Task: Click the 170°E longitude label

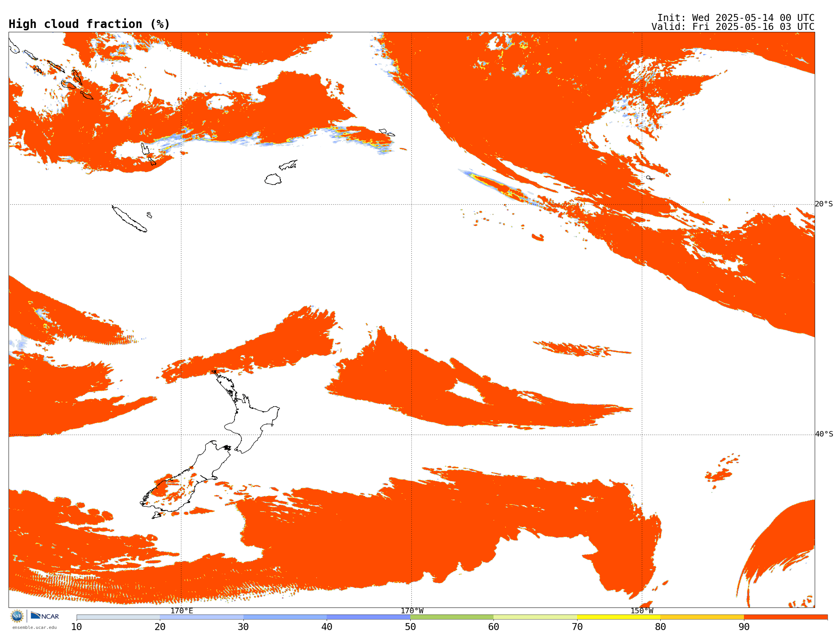Action: pos(182,611)
